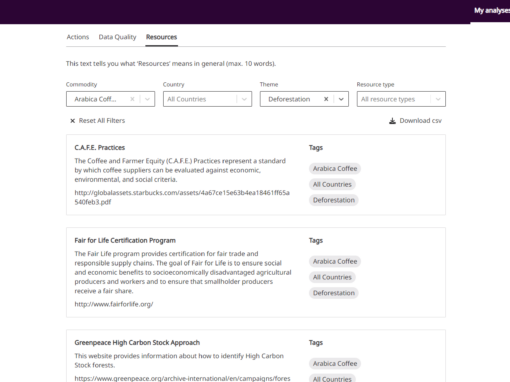Click the C.A.F.E. Practices description paragraph
The height and width of the screenshot is (382, 510).
(x=180, y=170)
